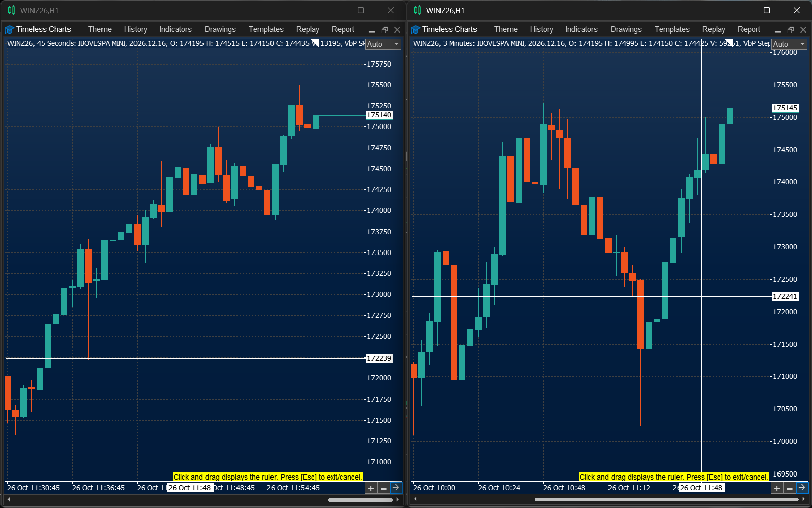Open Indicators menu in left chart window

click(x=176, y=29)
